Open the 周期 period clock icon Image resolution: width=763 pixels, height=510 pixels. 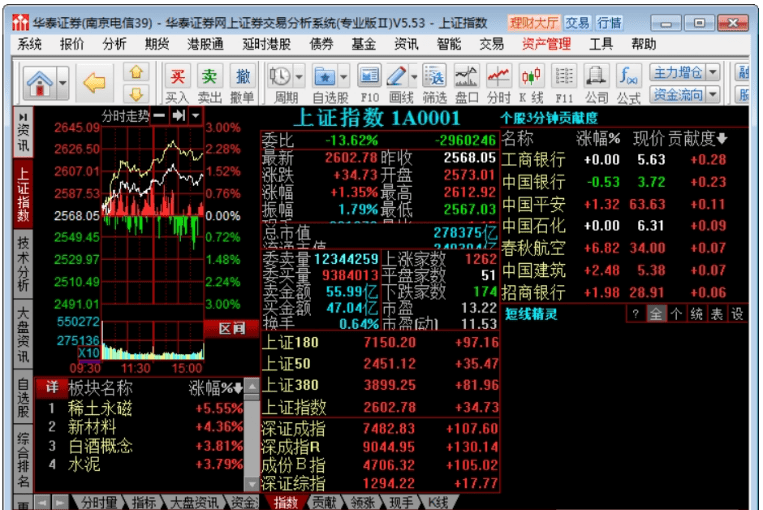280,77
